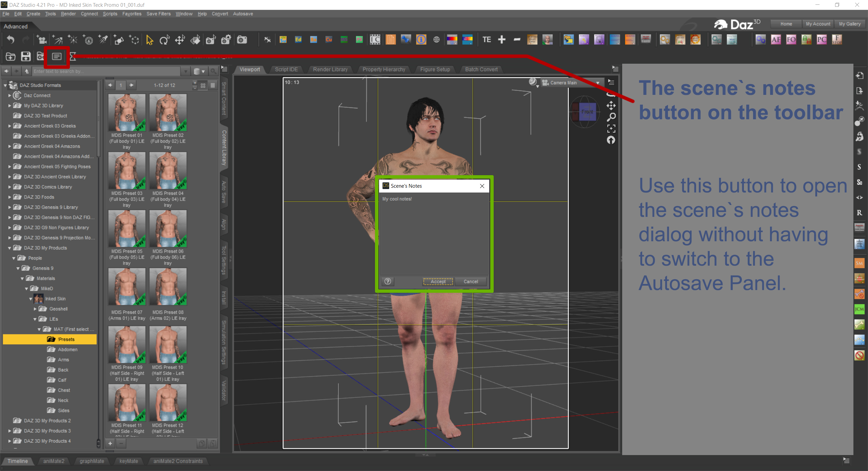Click Cancel in Scene's Notes dialog
This screenshot has height=471, width=868.
(x=471, y=282)
